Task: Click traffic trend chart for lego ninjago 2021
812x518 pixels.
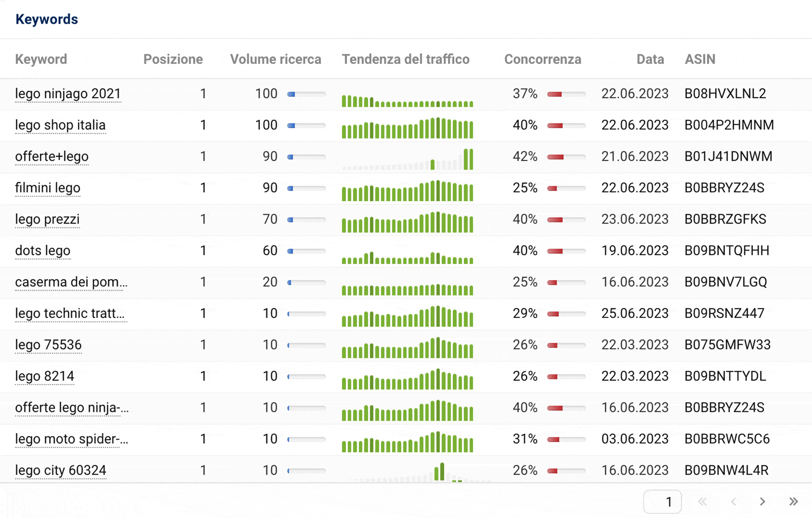Action: [407, 101]
